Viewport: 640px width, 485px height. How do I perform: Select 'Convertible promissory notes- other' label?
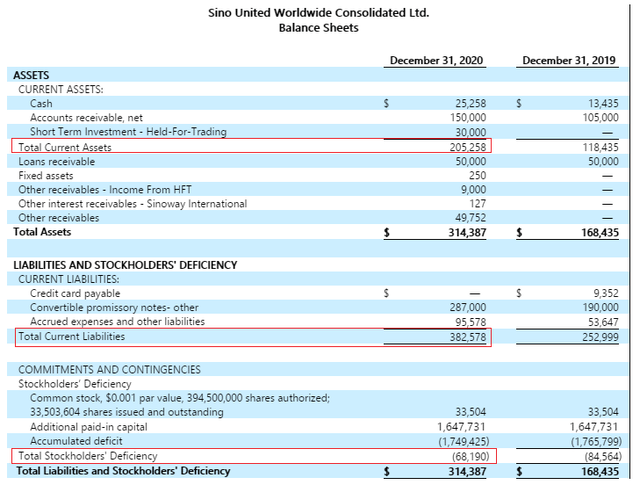(114, 307)
